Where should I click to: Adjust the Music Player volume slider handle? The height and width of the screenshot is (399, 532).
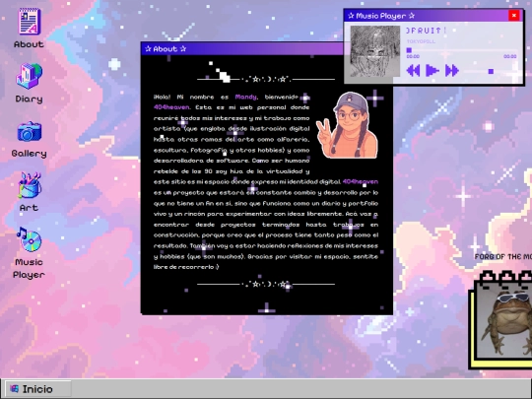point(491,71)
